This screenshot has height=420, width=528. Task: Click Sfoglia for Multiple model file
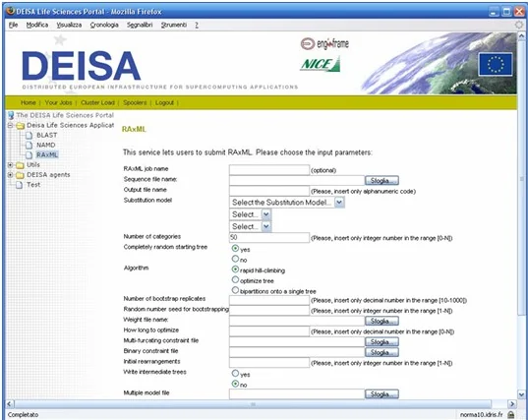coord(381,394)
